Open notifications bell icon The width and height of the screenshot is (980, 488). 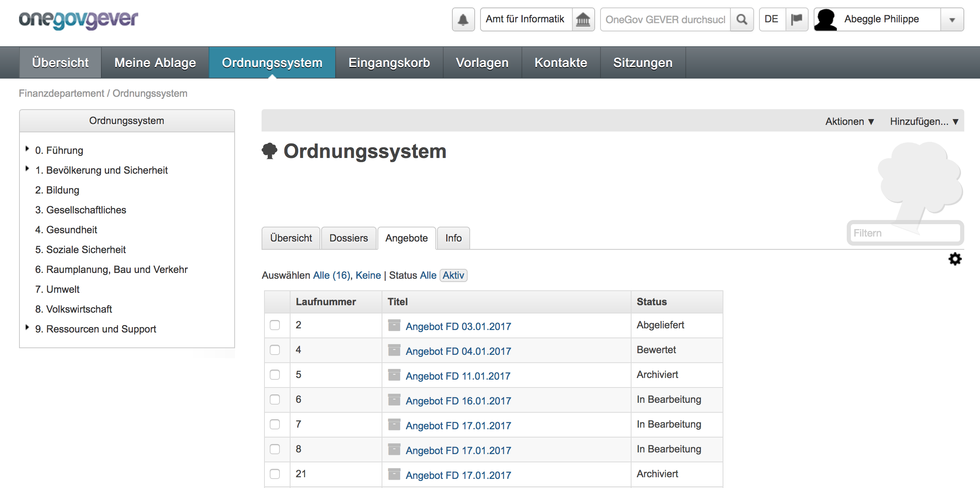[463, 19]
